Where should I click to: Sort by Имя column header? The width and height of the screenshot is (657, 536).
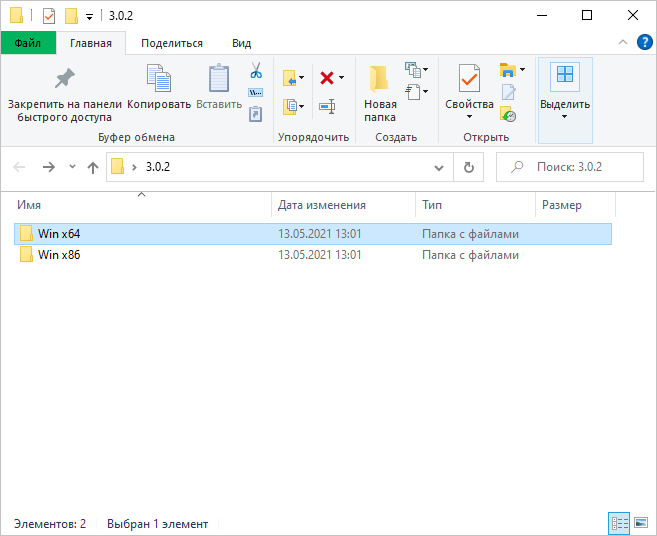pyautogui.click(x=142, y=205)
